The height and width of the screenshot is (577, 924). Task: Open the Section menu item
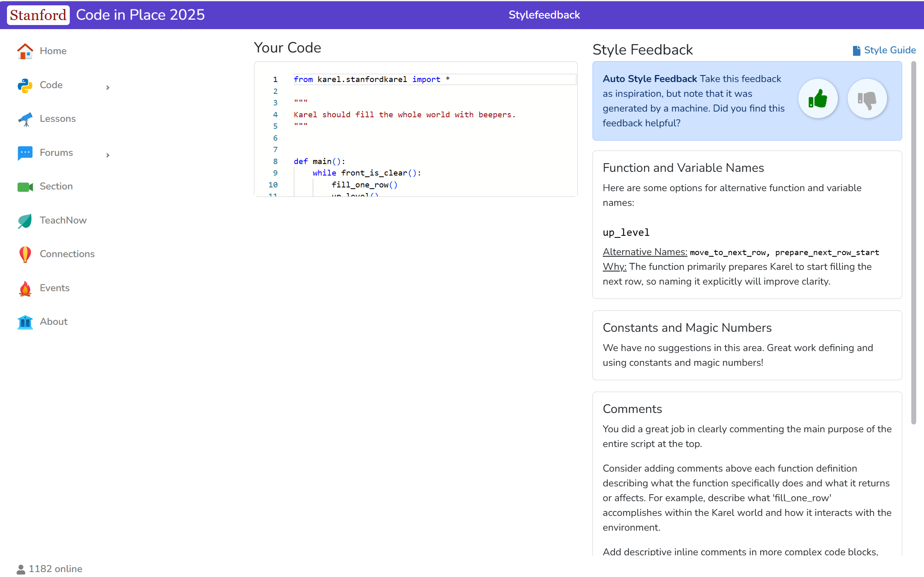pos(56,186)
